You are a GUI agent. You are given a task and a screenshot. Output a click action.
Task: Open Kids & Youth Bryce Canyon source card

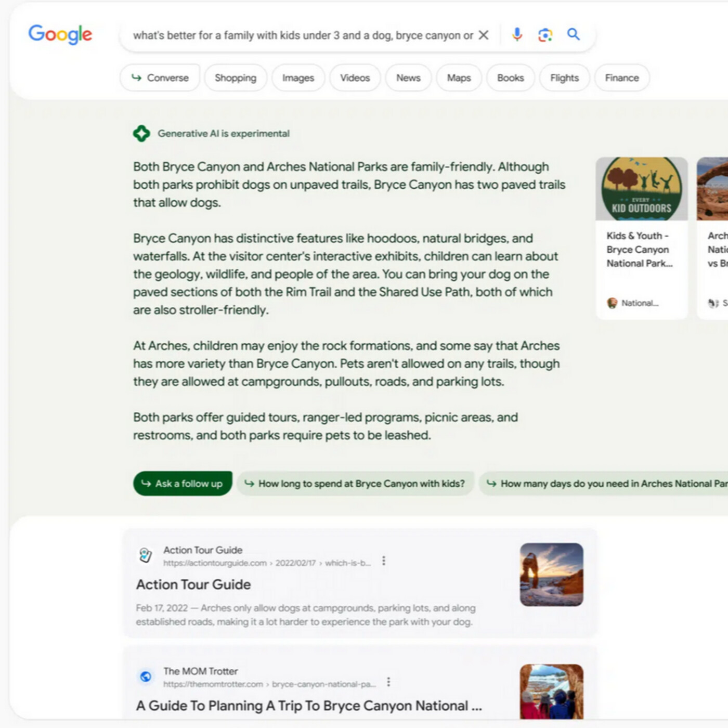tap(641, 238)
